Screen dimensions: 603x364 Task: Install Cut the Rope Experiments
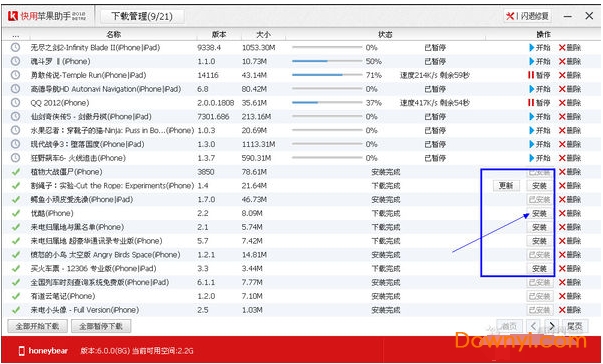point(539,186)
